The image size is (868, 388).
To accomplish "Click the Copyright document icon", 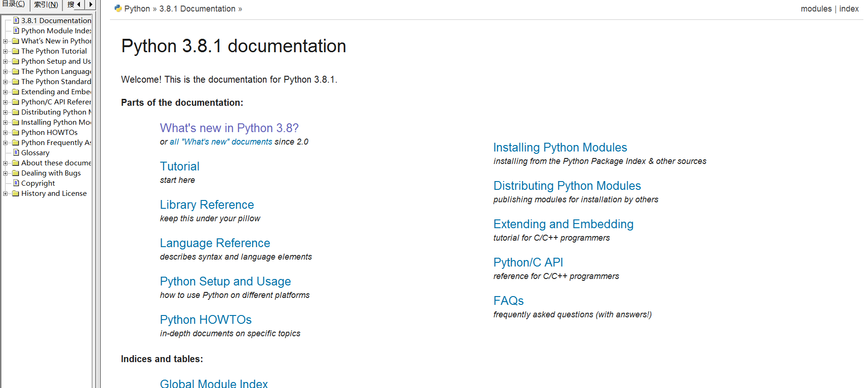I will coord(16,183).
